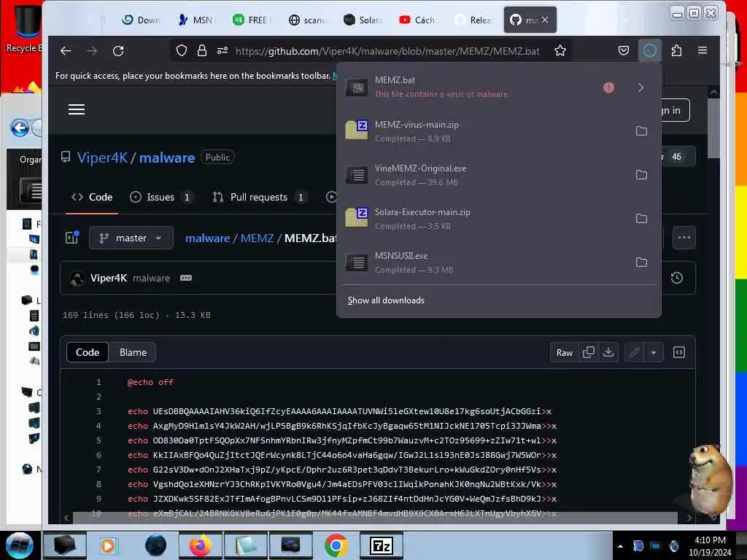Open more file actions ellipsis button
This screenshot has height=560, width=747.
click(684, 238)
